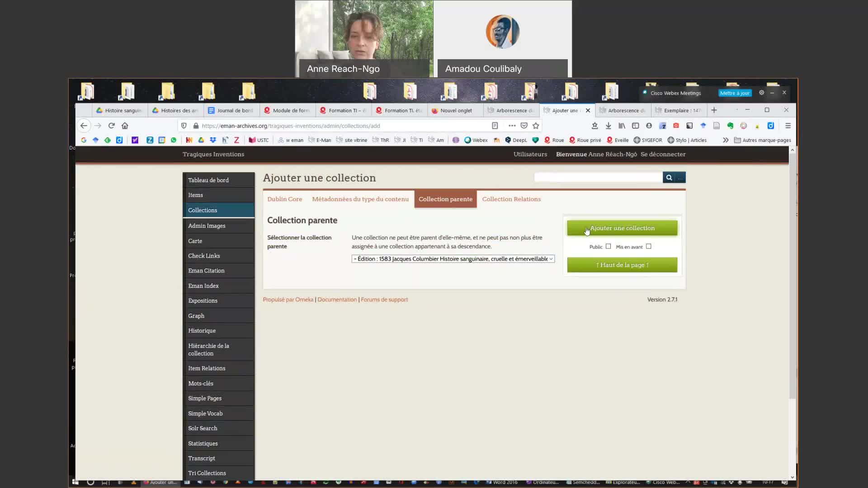
Task: Open the Documentation footer link
Action: coord(337,300)
